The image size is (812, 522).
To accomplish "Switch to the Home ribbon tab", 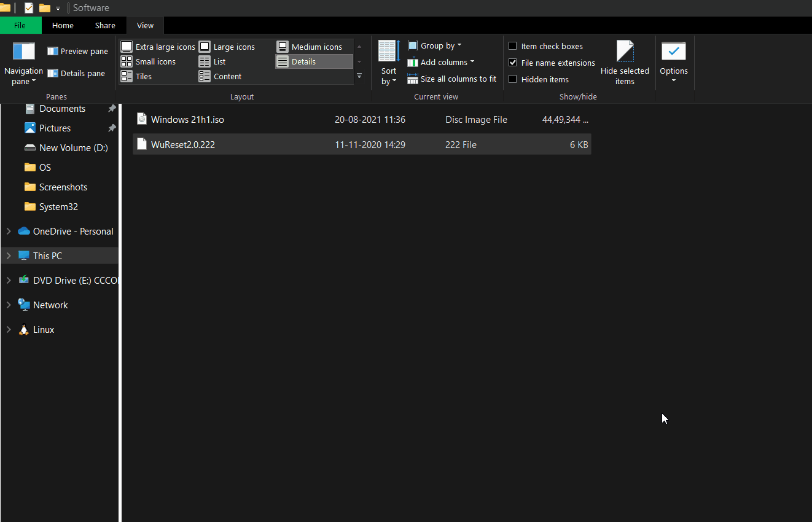I will 63,25.
